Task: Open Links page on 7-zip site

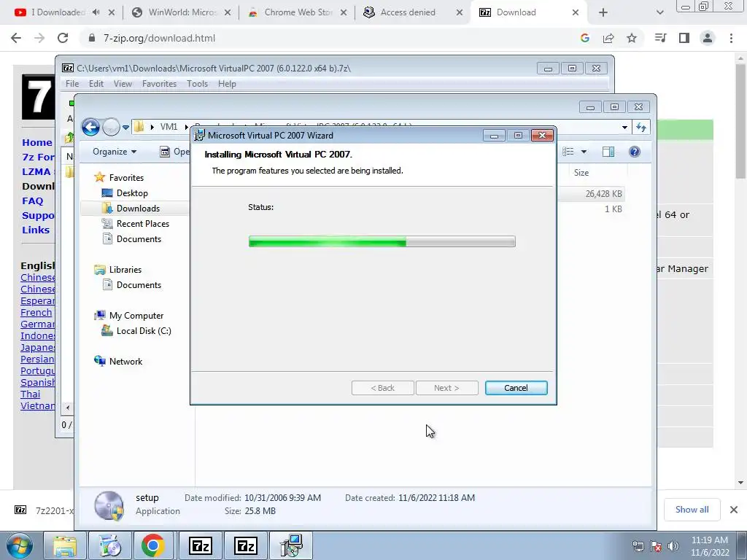Action: (x=36, y=230)
